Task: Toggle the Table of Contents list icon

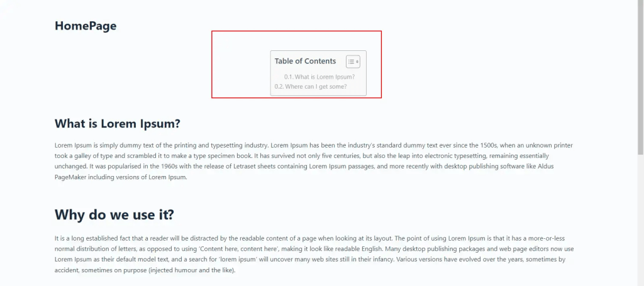Action: 351,62
